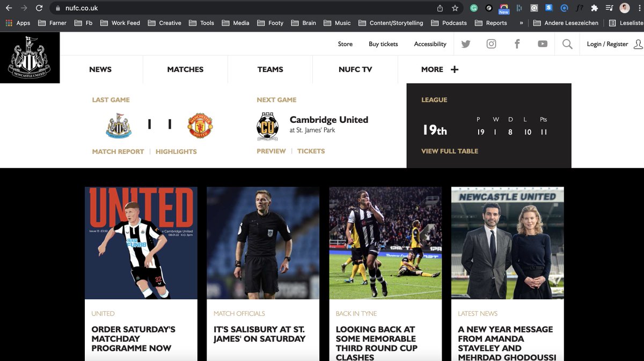Click the Buy tickets link

[x=383, y=44]
